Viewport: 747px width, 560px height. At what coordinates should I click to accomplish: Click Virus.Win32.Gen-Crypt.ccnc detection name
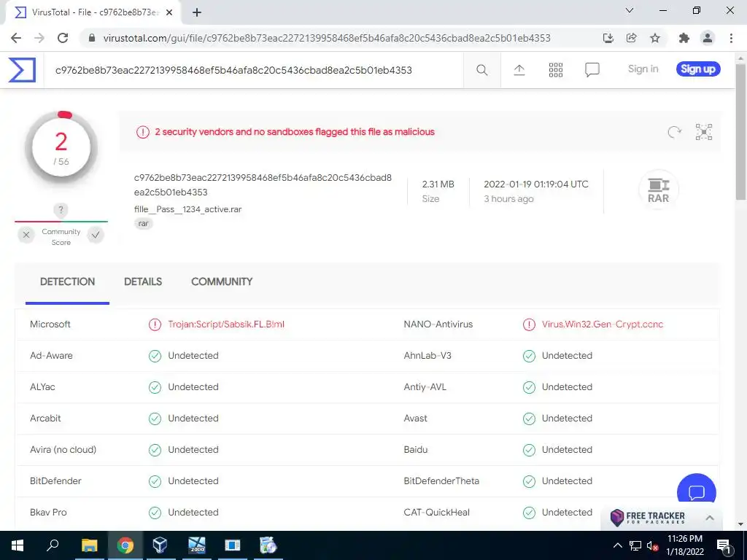(602, 324)
